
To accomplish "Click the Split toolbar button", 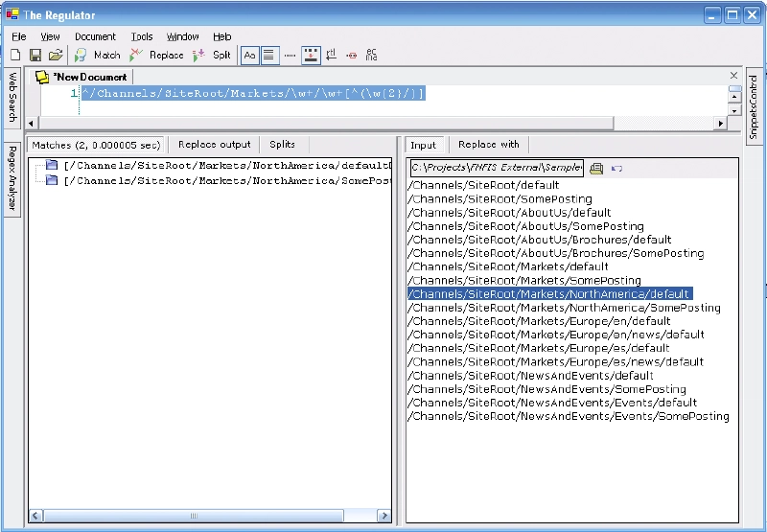I will 212,56.
